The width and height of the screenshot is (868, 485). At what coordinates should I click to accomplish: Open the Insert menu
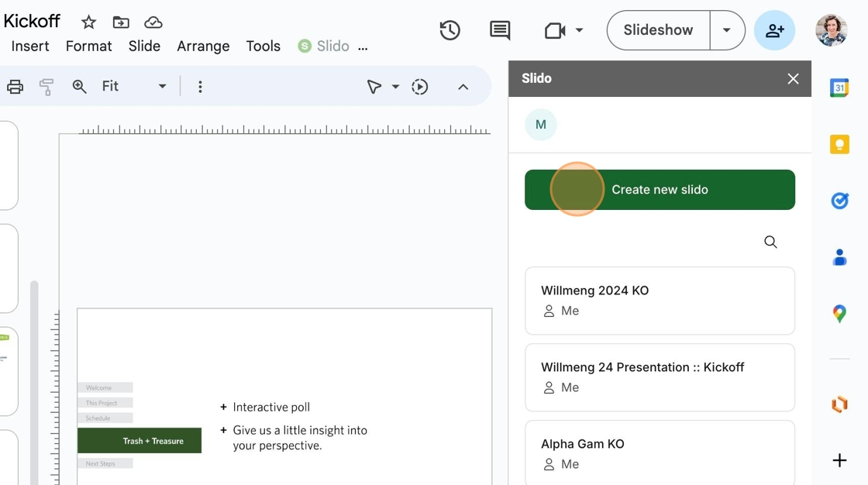30,46
